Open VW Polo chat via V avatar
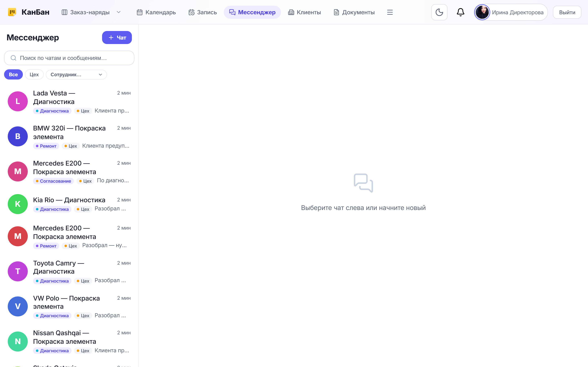The width and height of the screenshot is (588, 367). [x=18, y=306]
